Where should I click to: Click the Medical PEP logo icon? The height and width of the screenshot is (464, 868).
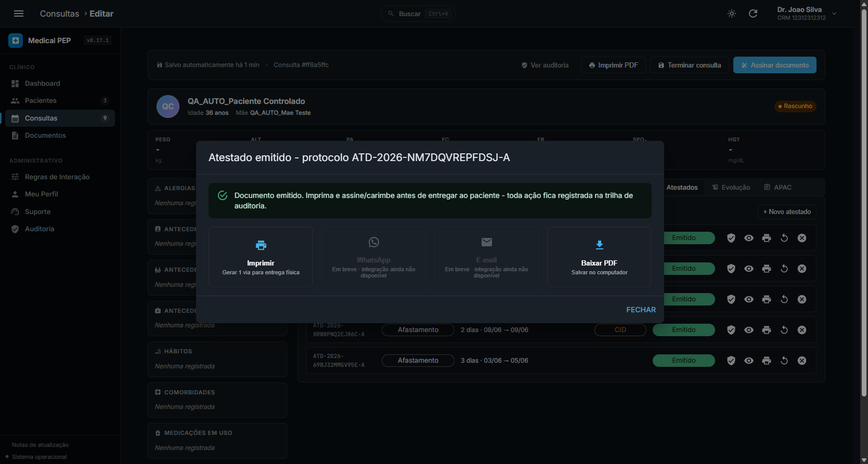pos(16,41)
